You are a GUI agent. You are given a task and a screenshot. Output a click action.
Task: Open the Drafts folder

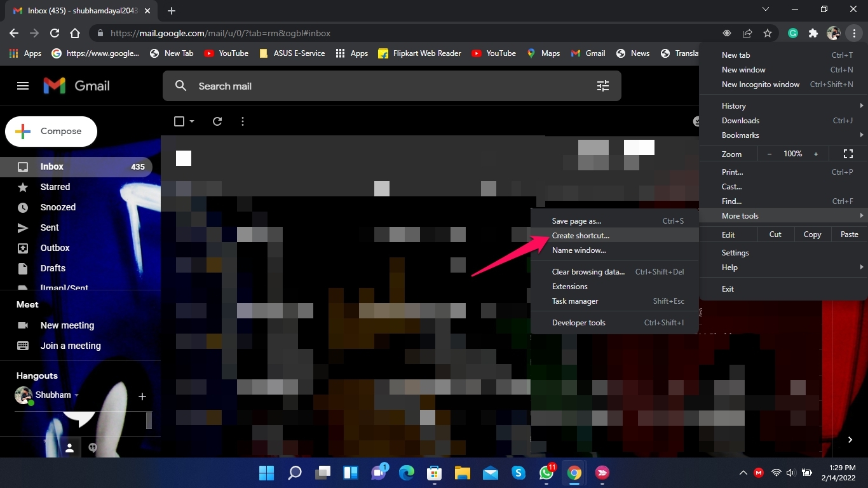pos(76,268)
